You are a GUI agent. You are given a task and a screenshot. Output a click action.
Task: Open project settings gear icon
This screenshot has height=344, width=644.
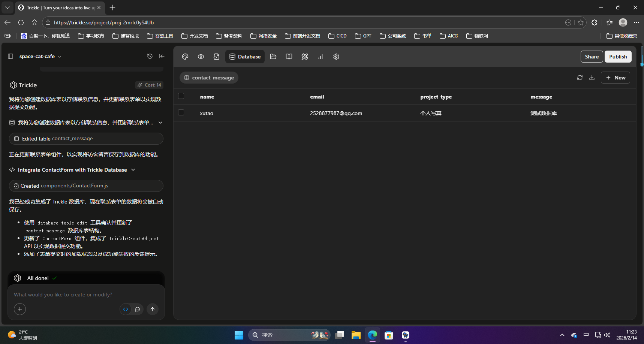click(x=336, y=57)
